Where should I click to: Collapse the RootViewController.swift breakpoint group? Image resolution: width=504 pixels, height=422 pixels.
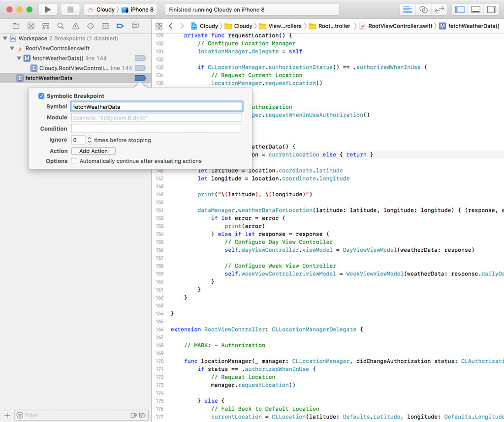point(11,48)
